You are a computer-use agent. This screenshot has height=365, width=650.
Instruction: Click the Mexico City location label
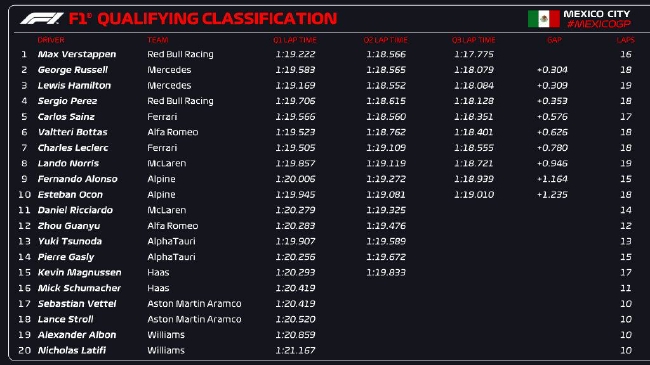(x=597, y=14)
